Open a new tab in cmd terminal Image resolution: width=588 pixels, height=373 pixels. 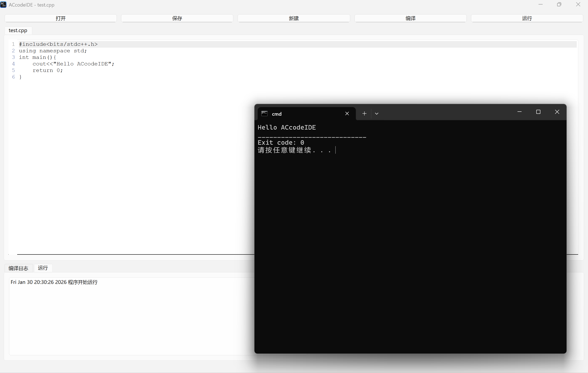(364, 114)
